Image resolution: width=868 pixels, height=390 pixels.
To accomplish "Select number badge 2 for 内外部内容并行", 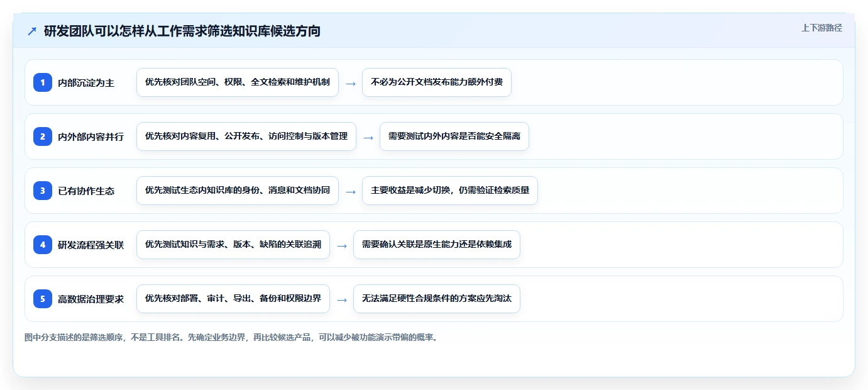I will 43,136.
